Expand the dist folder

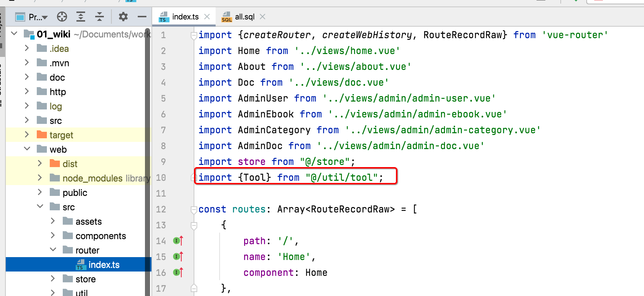point(40,163)
